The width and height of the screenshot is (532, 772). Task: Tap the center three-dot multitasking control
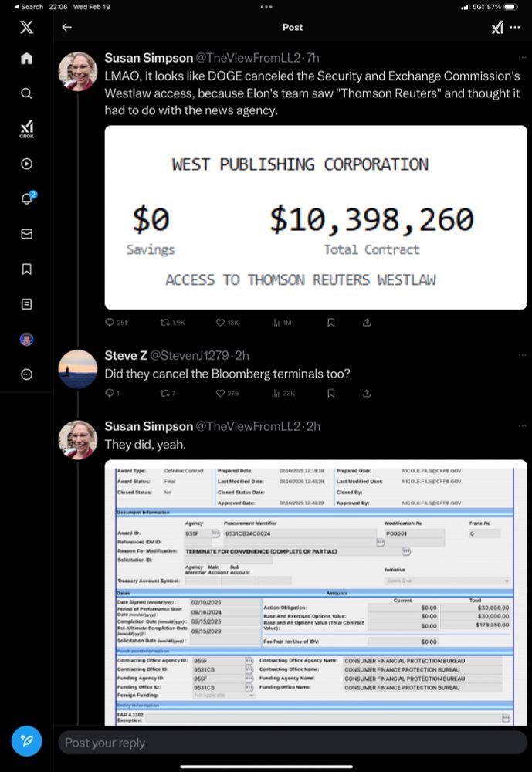(x=266, y=7)
